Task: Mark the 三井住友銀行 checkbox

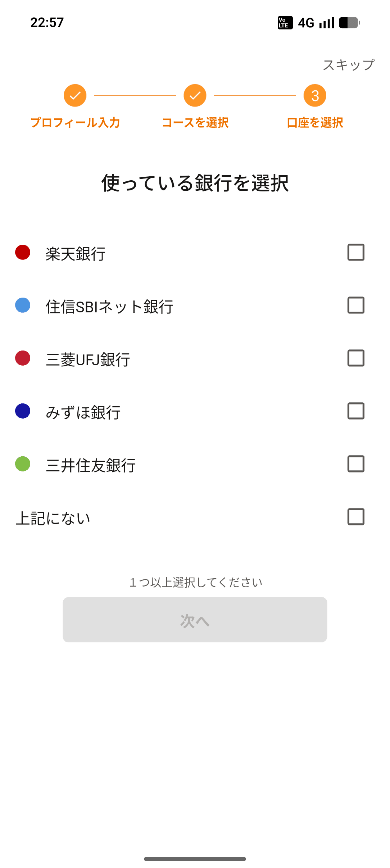Action: coord(356,464)
